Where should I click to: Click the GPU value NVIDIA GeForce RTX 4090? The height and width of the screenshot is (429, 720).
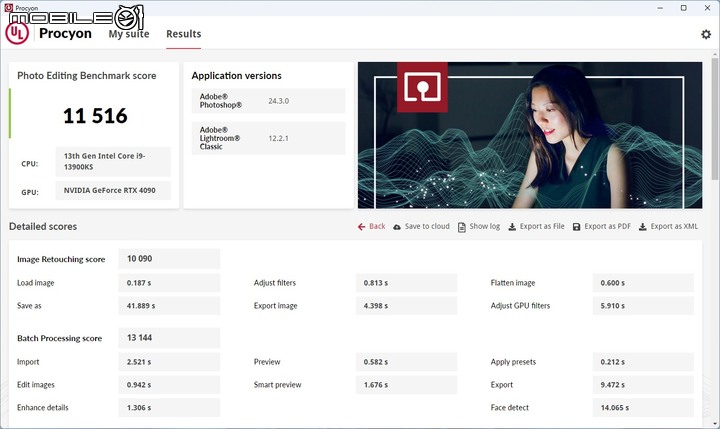113,191
